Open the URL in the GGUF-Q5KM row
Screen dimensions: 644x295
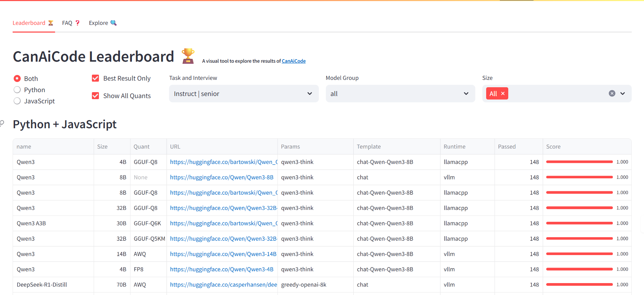tap(223, 239)
